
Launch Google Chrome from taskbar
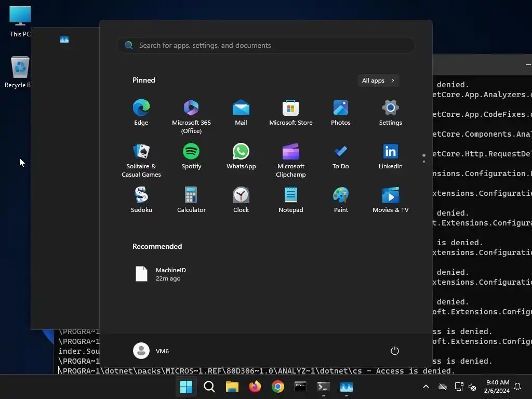(277, 387)
